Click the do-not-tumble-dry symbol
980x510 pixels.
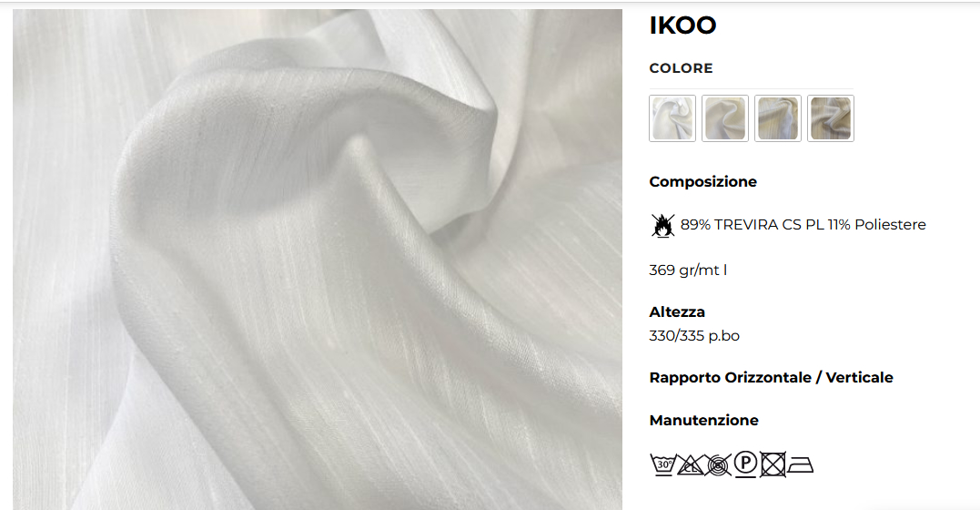(x=773, y=465)
